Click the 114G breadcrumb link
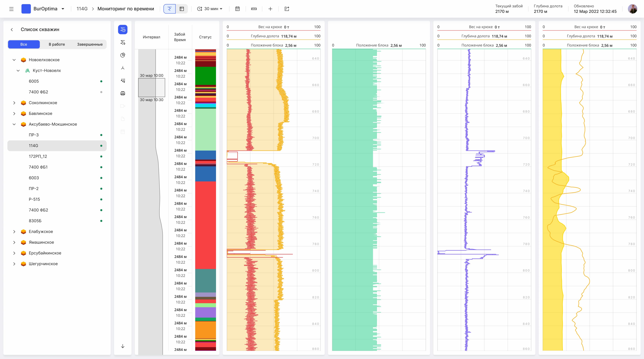Image resolution: width=644 pixels, height=359 pixels. pyautogui.click(x=82, y=9)
